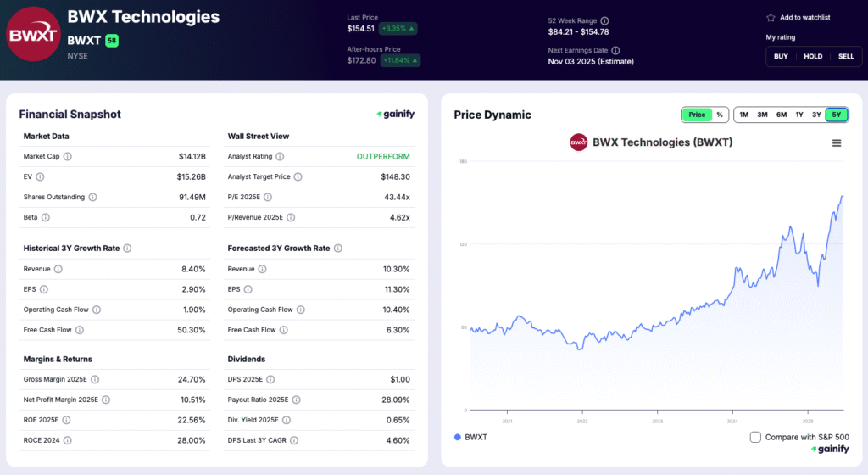This screenshot has width=868, height=475.
Task: Click info icon beside historical Operating Cash Flow
Action: (x=97, y=310)
